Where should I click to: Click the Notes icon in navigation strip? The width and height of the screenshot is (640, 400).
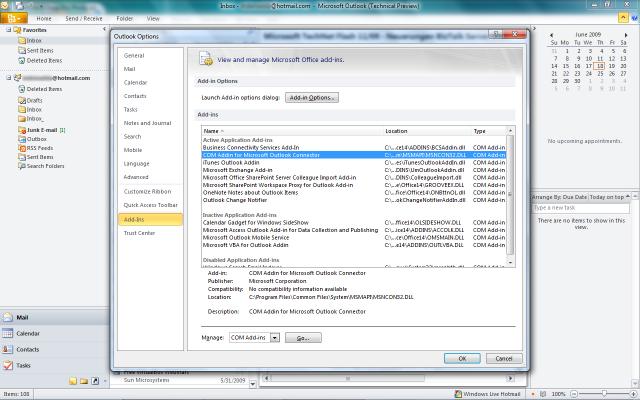click(73, 381)
